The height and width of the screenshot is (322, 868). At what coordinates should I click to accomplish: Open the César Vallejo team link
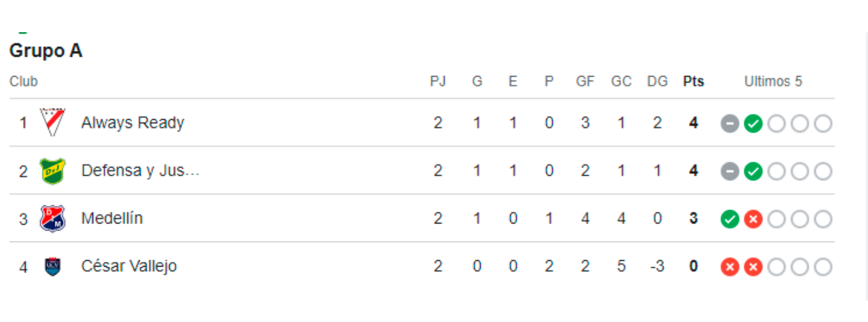click(x=129, y=266)
